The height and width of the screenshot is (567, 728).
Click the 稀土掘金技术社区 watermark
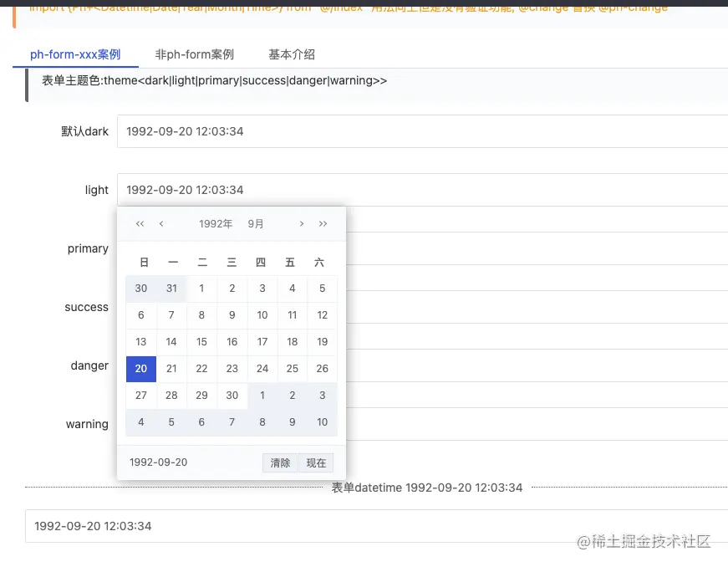[x=644, y=543]
